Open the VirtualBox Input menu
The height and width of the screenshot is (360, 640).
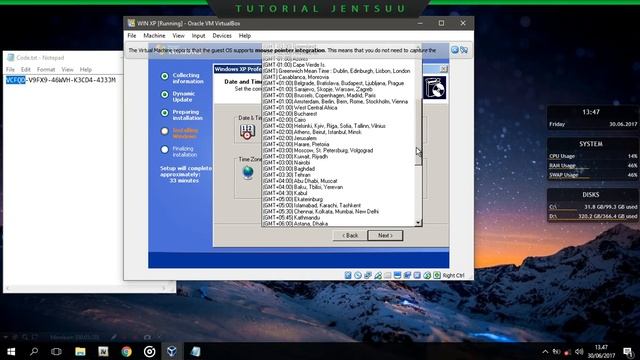click(x=198, y=36)
